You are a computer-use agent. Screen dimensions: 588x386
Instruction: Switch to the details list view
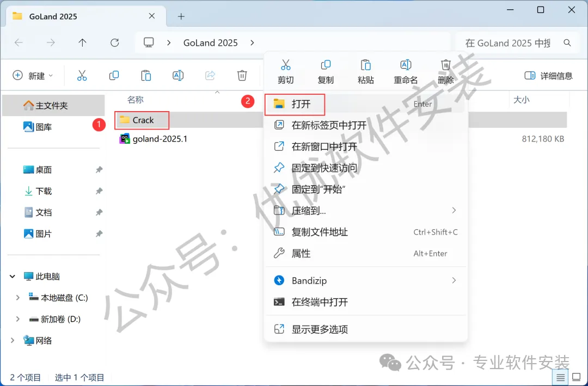click(x=560, y=377)
